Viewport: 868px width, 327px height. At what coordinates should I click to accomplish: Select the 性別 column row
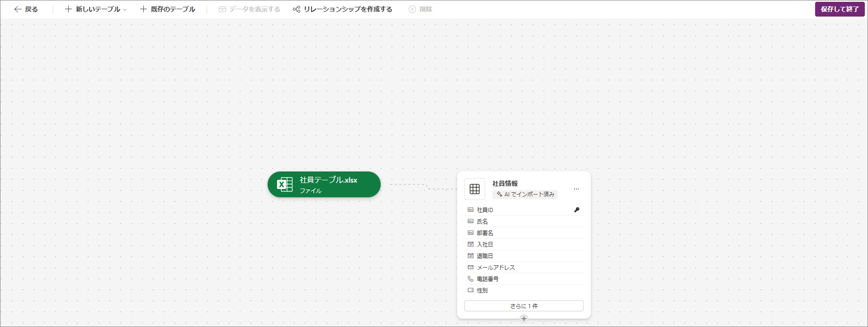point(524,291)
